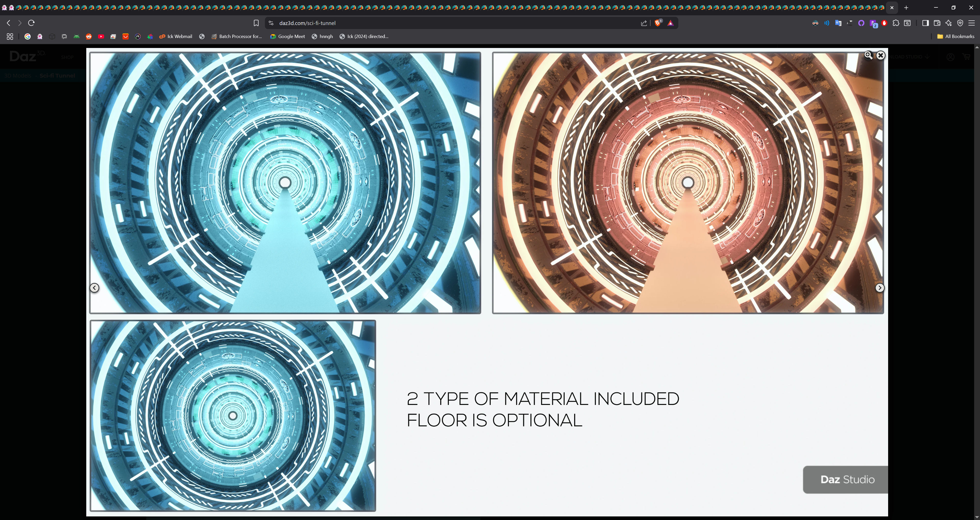Click the goggles robot extension icon
The width and height of the screenshot is (980, 520).
[x=815, y=23]
